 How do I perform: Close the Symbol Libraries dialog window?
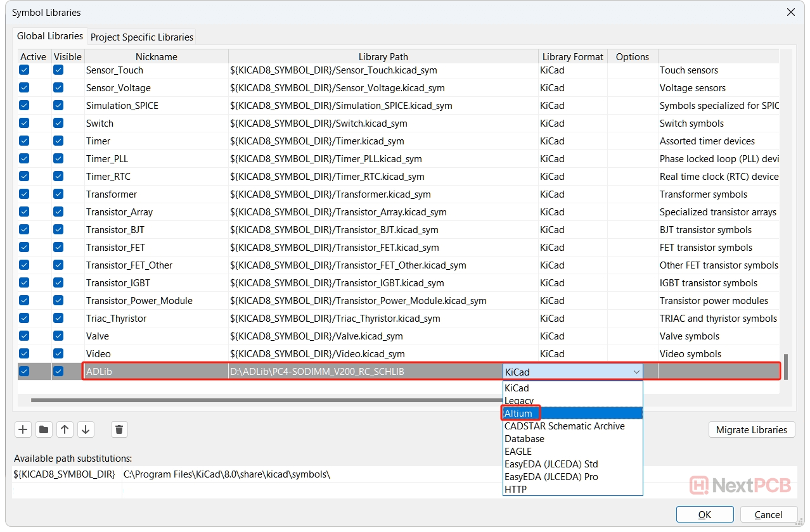pyautogui.click(x=790, y=12)
